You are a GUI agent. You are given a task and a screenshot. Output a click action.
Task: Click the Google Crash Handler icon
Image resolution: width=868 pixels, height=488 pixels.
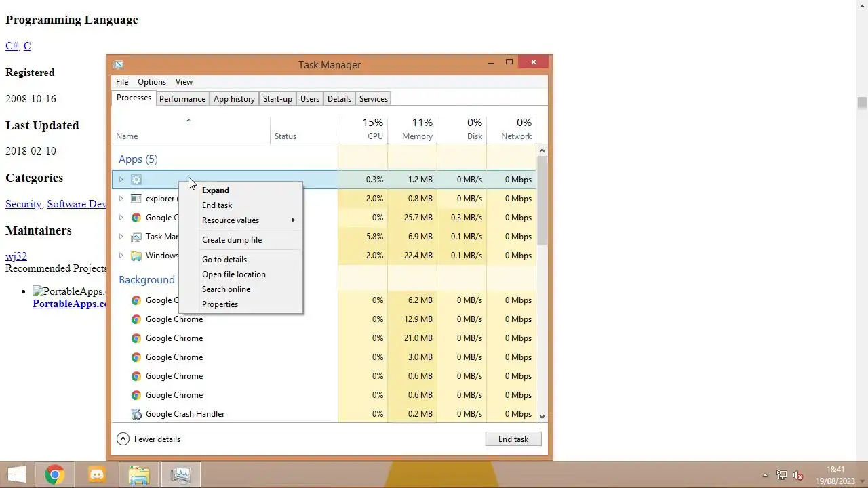click(x=136, y=414)
